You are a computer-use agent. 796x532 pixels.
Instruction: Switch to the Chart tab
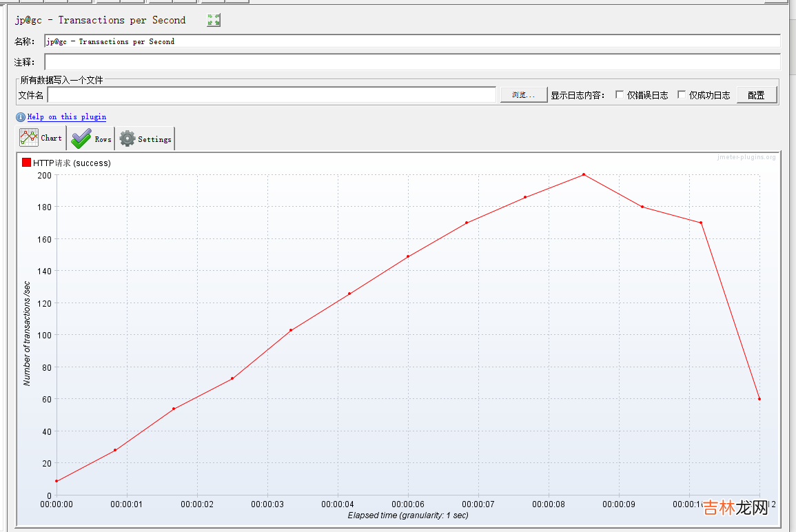[x=41, y=138]
